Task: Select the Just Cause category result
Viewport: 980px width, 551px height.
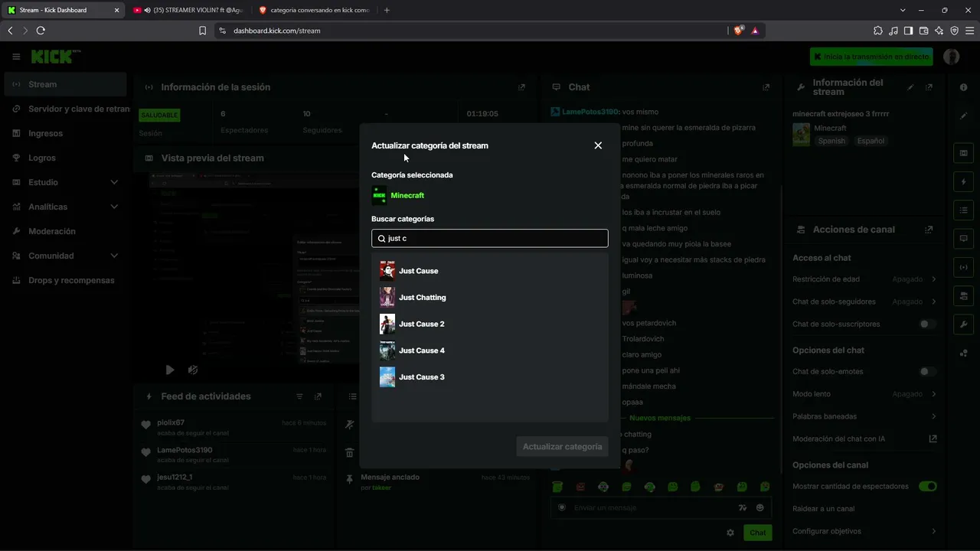Action: [490, 271]
